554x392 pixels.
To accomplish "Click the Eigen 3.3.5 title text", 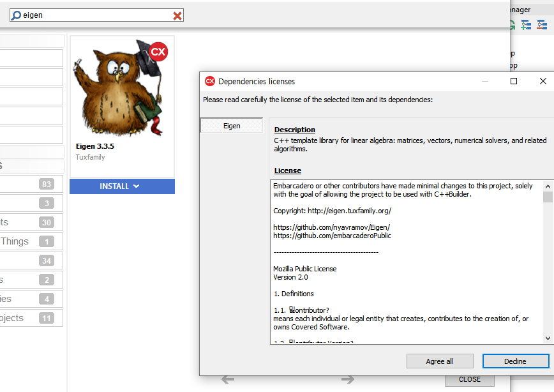I will [x=95, y=146].
